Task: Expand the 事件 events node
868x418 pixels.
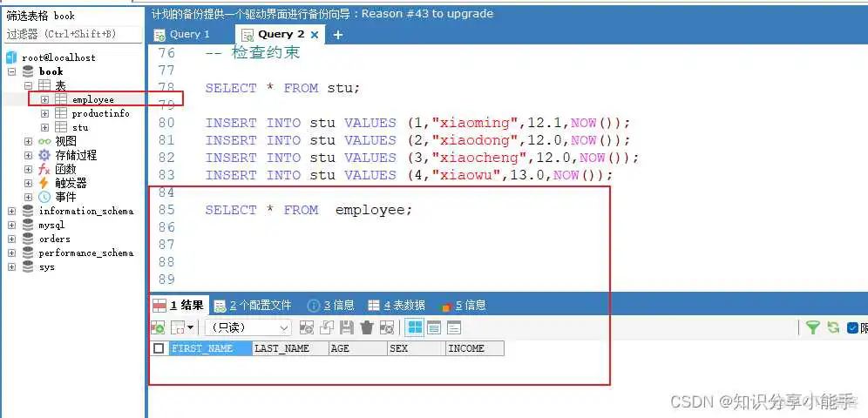Action: 28,197
